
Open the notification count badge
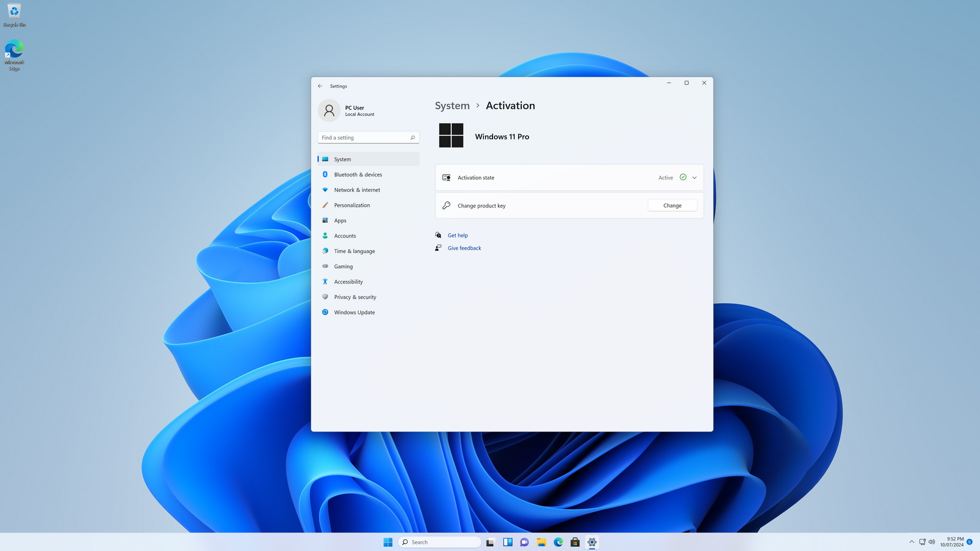click(x=970, y=542)
